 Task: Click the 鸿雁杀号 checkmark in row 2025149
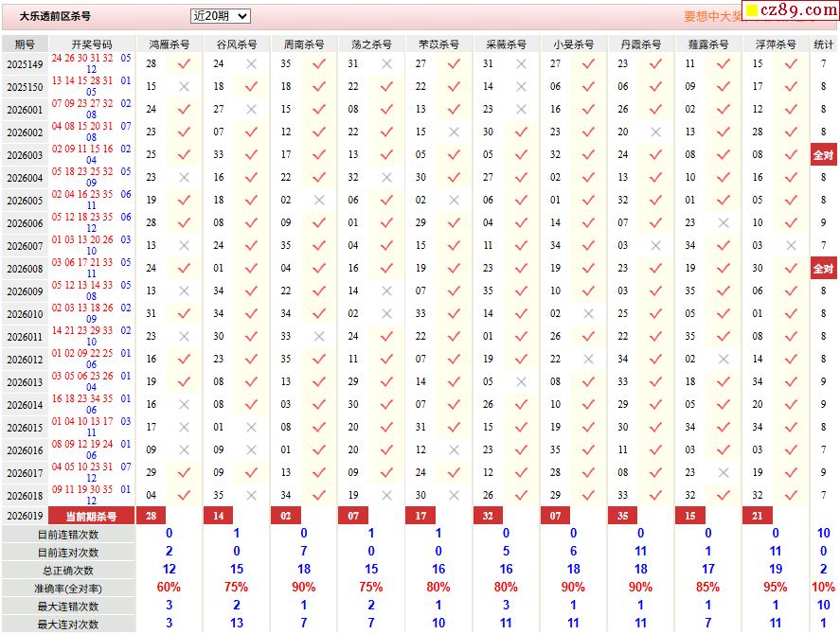184,64
